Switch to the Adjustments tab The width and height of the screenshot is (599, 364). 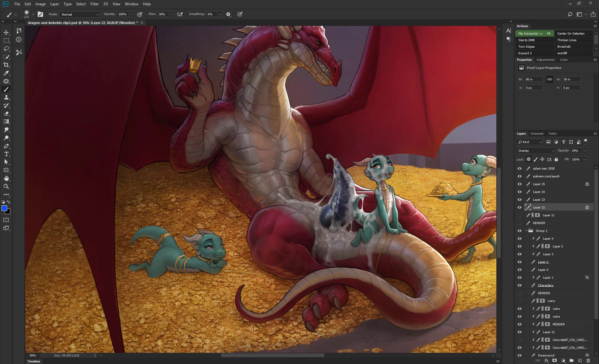click(545, 60)
